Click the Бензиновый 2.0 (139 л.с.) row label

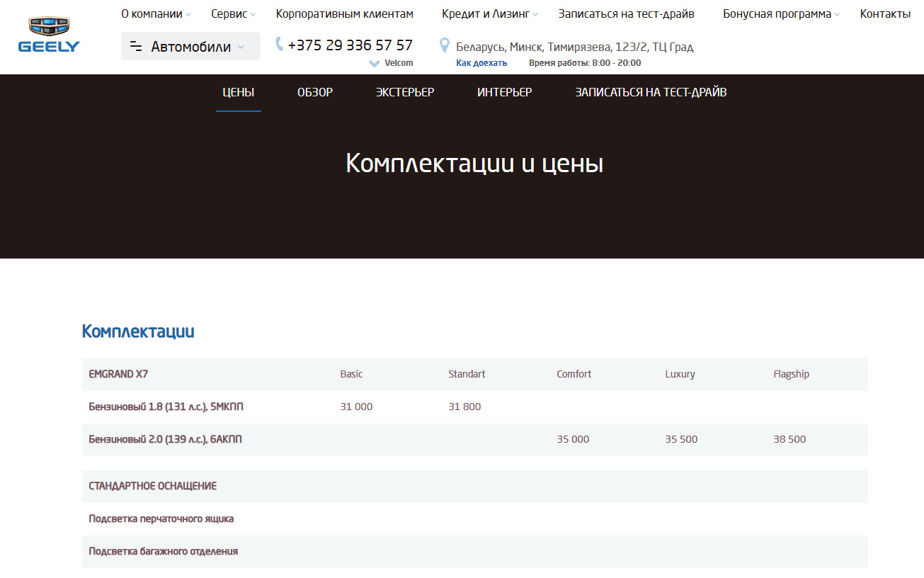point(165,439)
